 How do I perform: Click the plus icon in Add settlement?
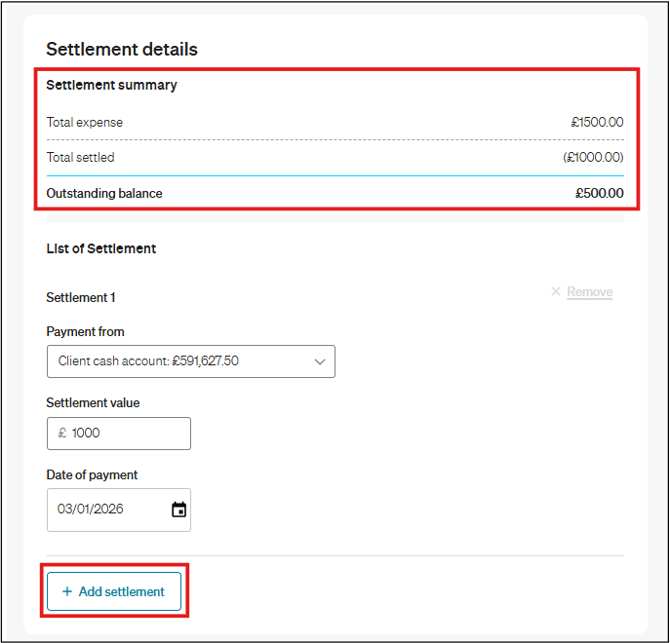(67, 592)
